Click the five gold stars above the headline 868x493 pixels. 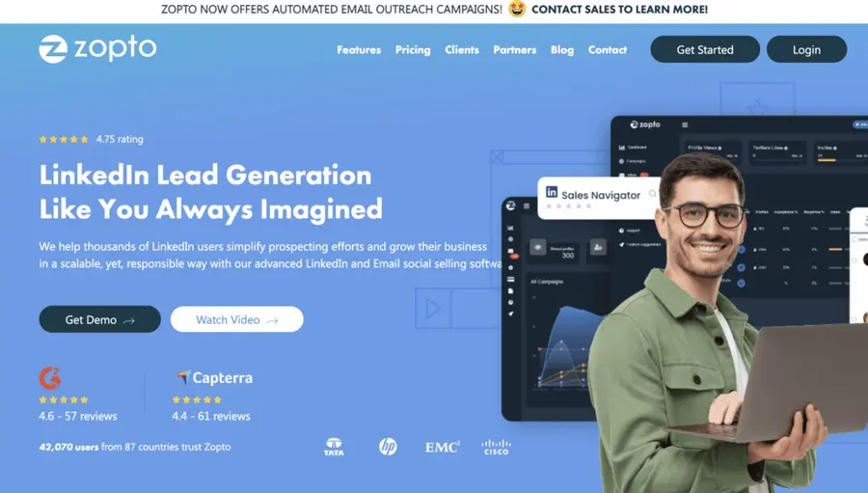pyautogui.click(x=64, y=140)
